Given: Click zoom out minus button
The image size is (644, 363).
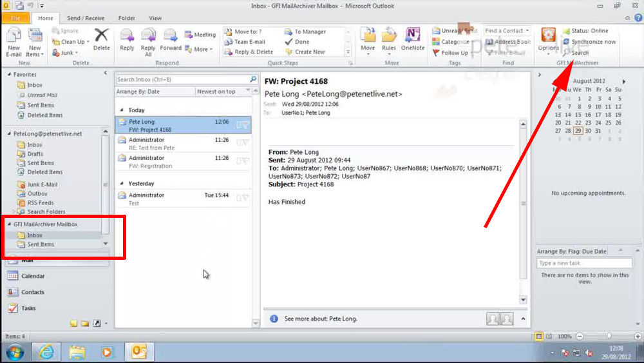Looking at the screenshot, I should tap(580, 337).
